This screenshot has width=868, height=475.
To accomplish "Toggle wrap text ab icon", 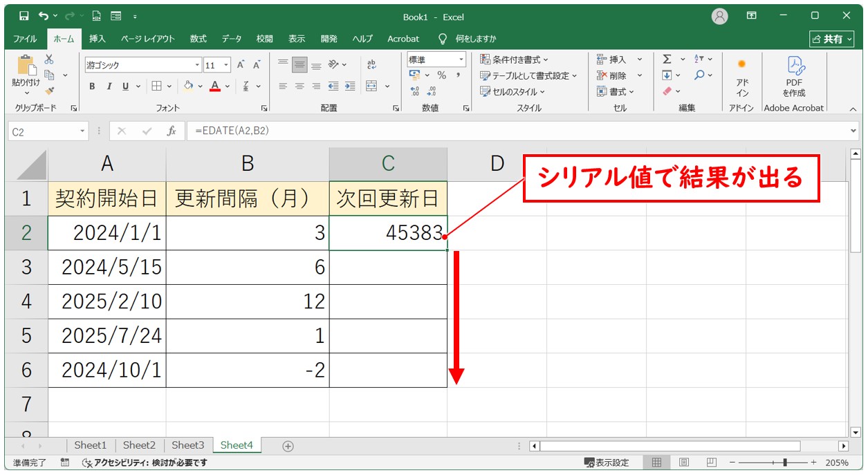I will (371, 65).
